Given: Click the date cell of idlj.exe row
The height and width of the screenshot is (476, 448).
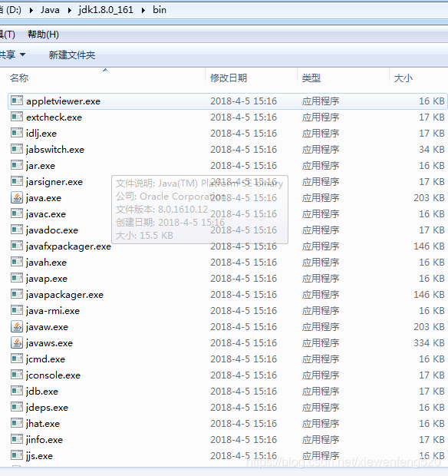Looking at the screenshot, I should pyautogui.click(x=244, y=134).
